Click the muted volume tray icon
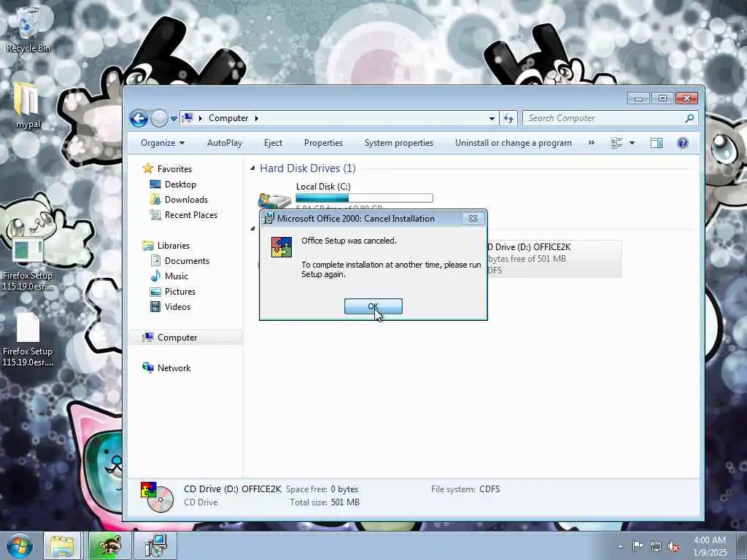Image resolution: width=747 pixels, height=560 pixels. click(673, 547)
